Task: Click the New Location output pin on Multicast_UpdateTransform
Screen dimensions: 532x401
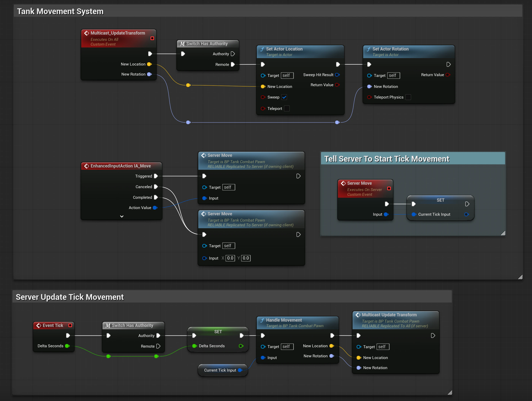Action: tap(149, 64)
